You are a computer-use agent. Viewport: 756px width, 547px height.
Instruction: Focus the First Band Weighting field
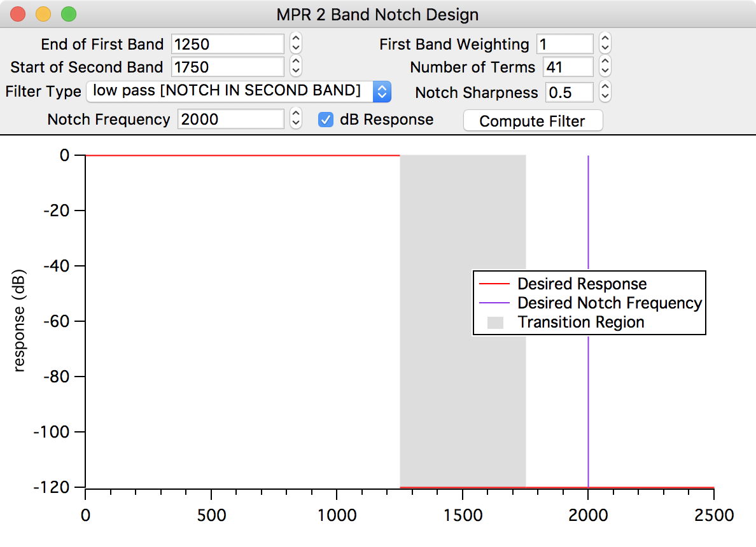(564, 44)
